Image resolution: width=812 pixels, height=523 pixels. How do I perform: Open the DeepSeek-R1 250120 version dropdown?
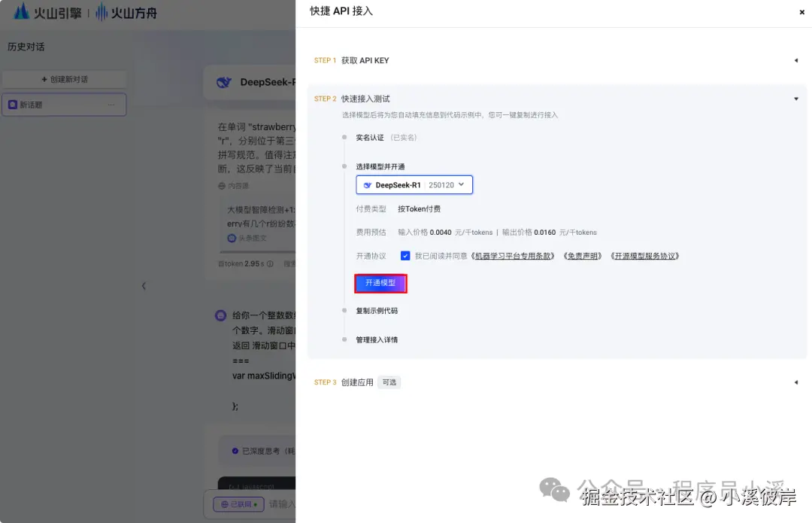click(462, 184)
